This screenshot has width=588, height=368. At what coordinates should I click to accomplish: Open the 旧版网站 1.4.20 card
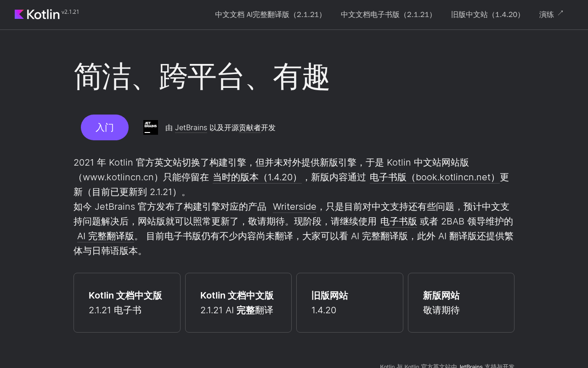pos(350,303)
